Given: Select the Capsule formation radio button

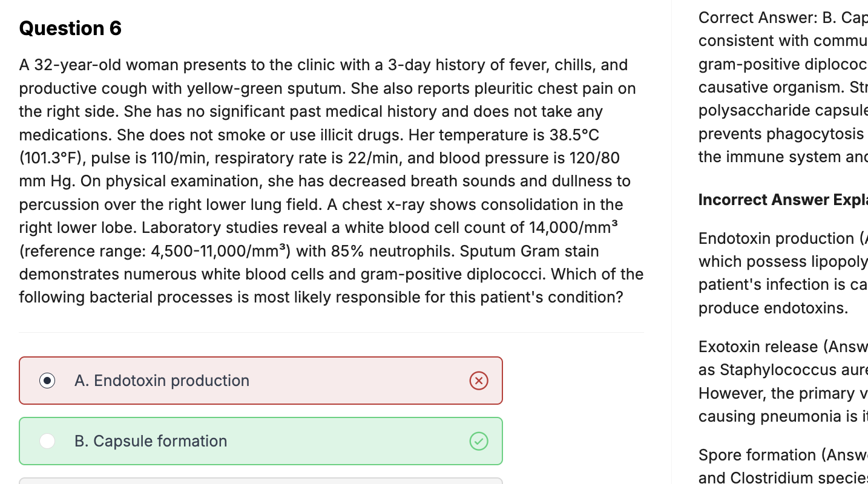Looking at the screenshot, I should (x=47, y=441).
